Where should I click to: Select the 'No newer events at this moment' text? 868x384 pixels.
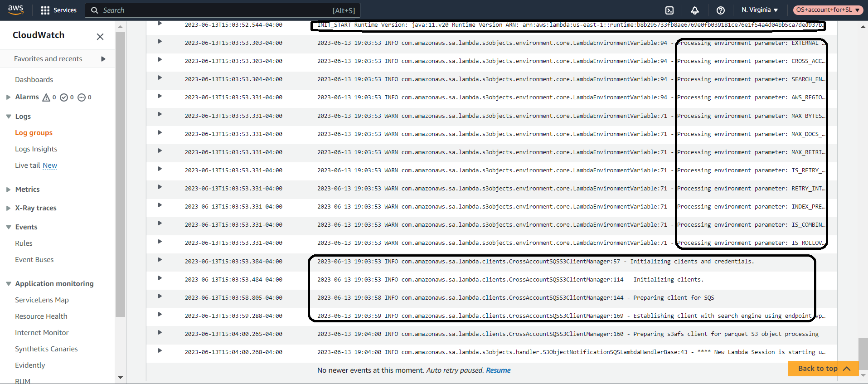tap(371, 370)
